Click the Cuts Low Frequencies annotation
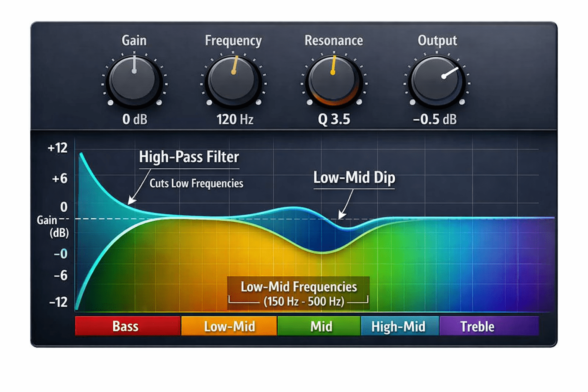This screenshot has width=588, height=392. (x=196, y=183)
